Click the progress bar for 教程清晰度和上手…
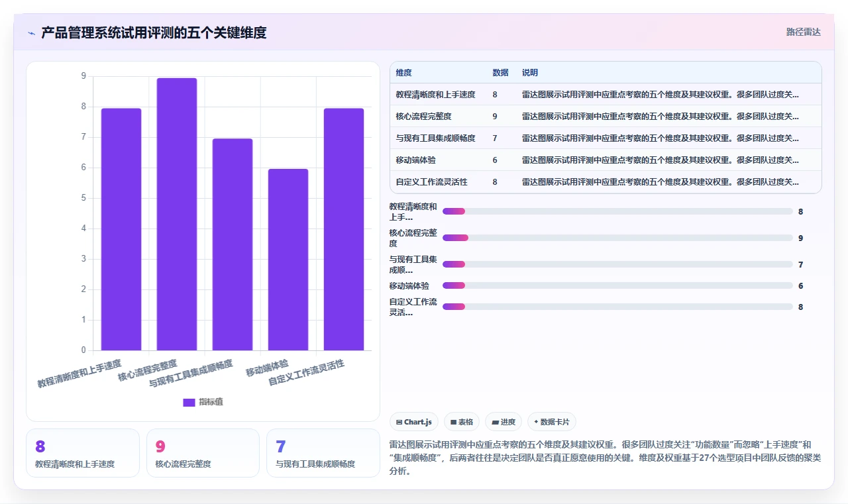 [x=617, y=211]
